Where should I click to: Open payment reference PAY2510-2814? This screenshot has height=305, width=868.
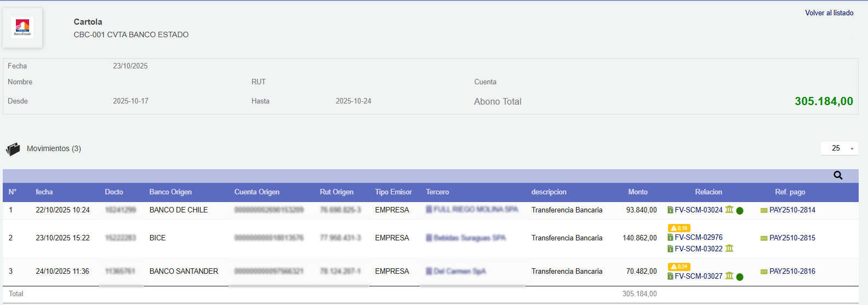tap(792, 210)
